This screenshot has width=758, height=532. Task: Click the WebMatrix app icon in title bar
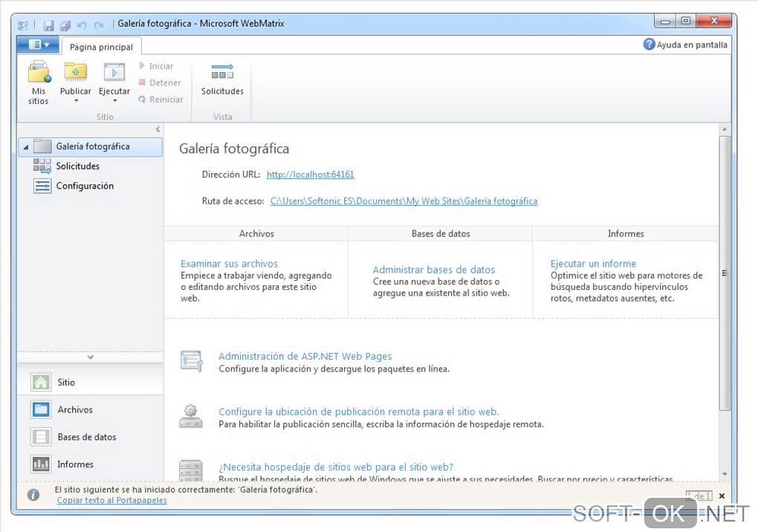[23, 25]
